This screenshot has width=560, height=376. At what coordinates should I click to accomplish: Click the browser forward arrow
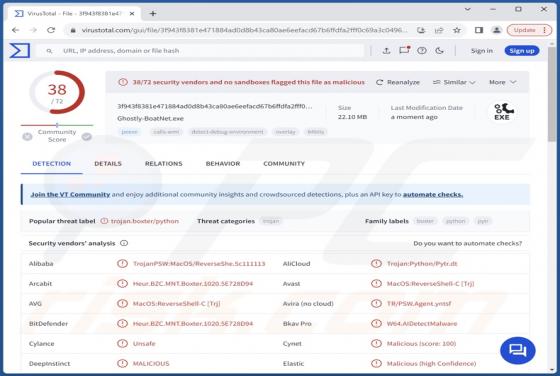point(33,30)
